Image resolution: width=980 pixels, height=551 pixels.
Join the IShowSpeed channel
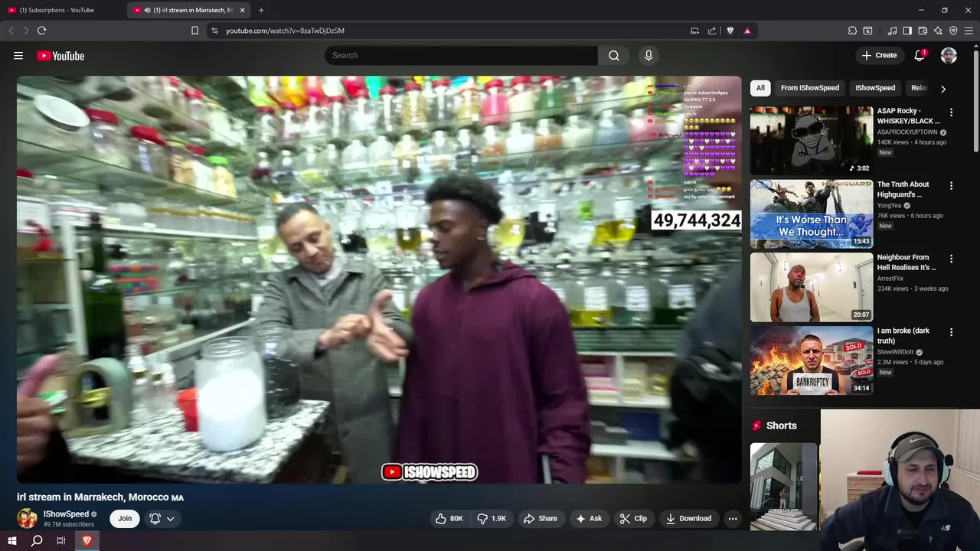125,519
